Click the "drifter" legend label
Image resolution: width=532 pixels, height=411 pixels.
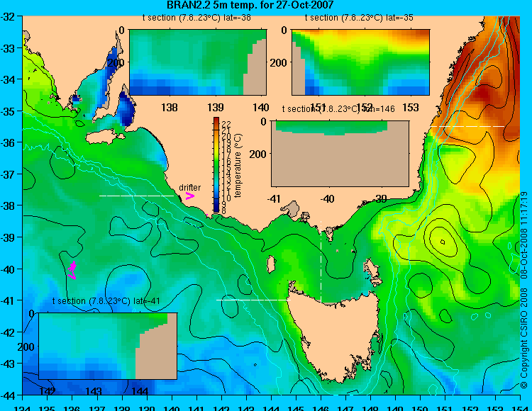coord(189,188)
